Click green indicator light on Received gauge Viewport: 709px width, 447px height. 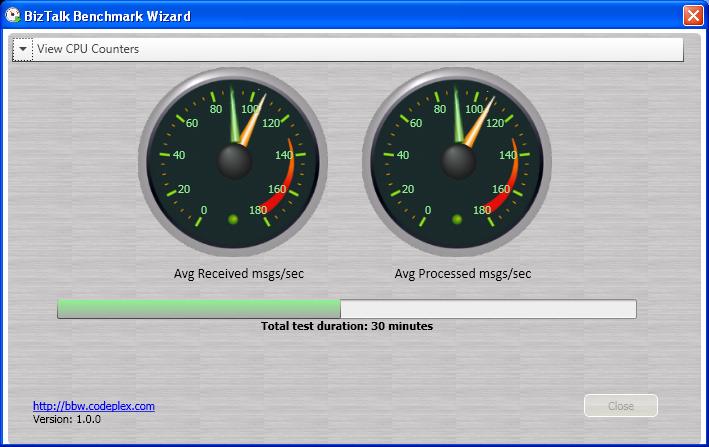point(233,220)
